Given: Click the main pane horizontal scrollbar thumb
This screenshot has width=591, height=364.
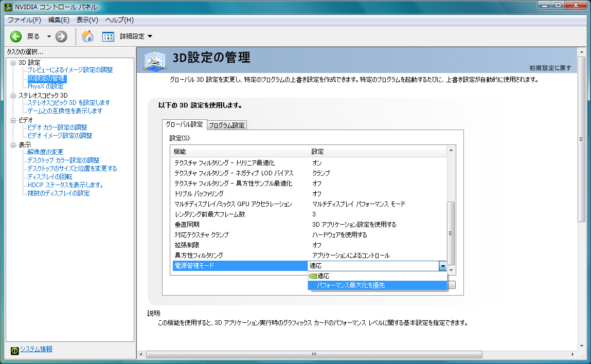Looking at the screenshot, I should tap(314, 355).
